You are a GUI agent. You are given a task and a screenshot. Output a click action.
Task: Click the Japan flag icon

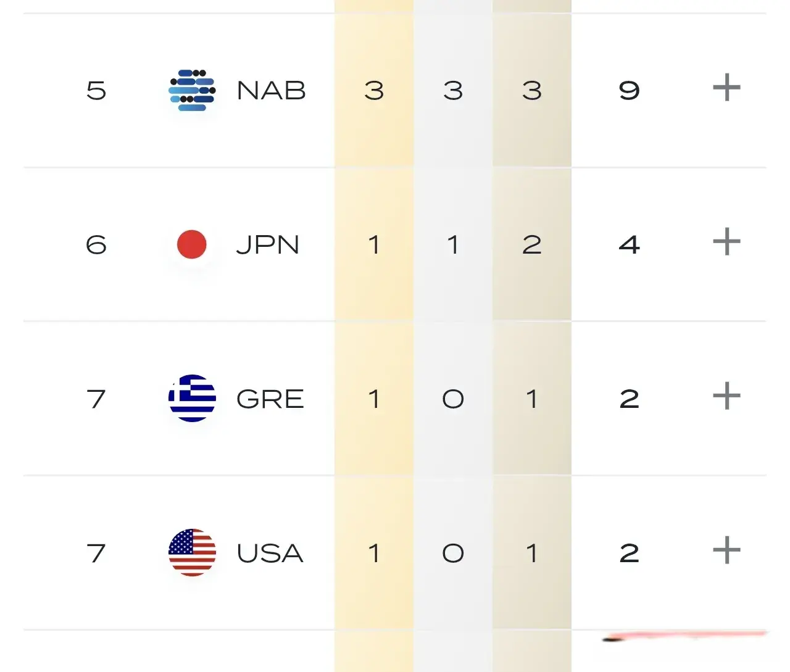pos(192,244)
